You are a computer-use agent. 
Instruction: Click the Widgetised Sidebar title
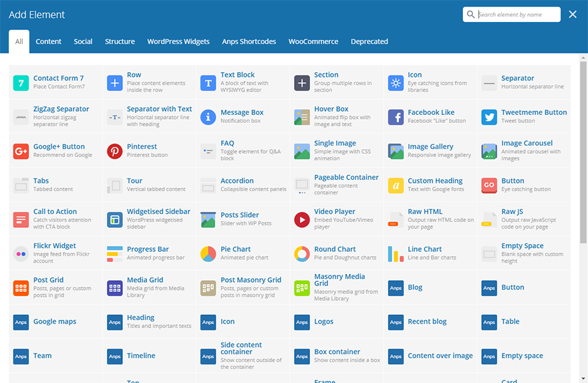[158, 211]
